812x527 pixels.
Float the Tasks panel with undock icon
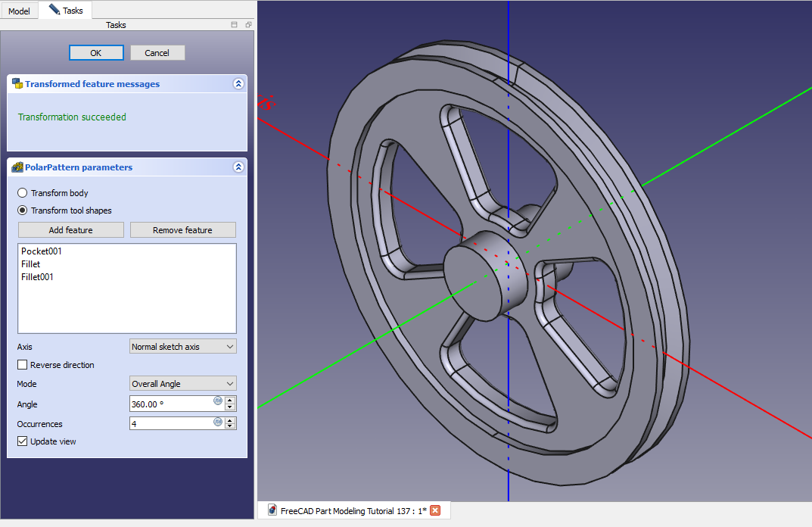(x=248, y=25)
